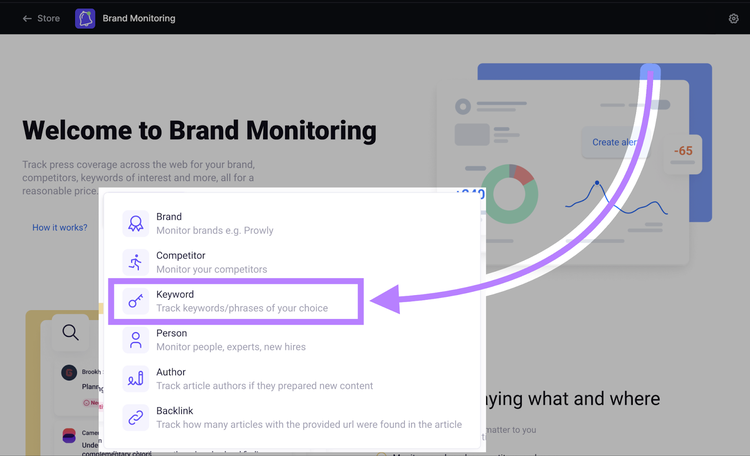Click the Create alert button in illustration
This screenshot has width=750, height=456.
click(615, 142)
